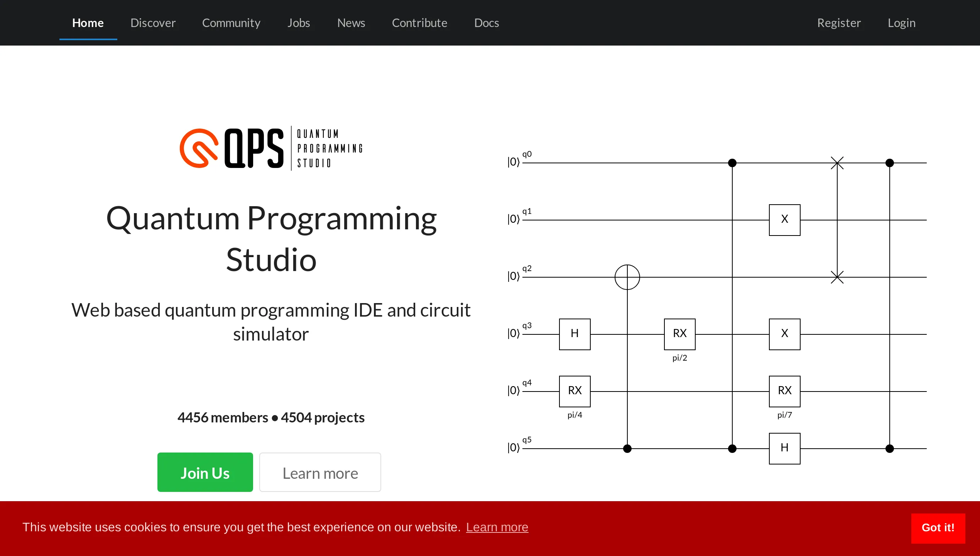Navigate to the Docs section
Screen dimensions: 980x556
point(487,23)
